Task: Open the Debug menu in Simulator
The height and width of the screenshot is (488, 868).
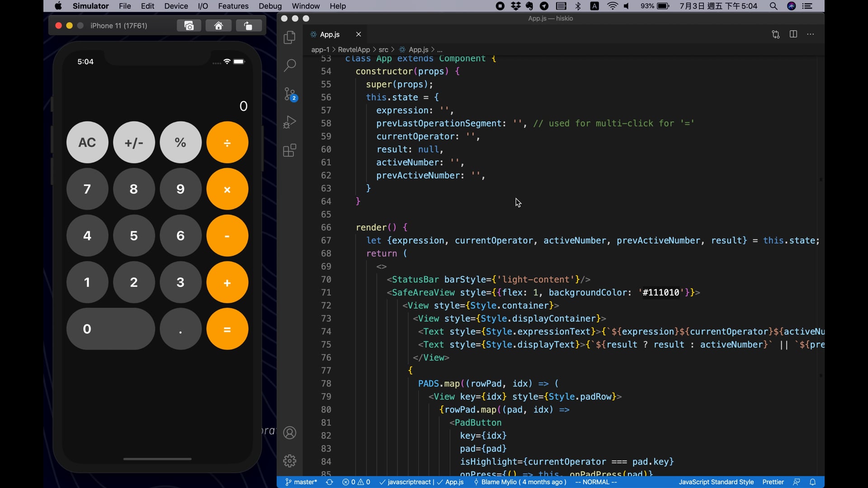Action: tap(270, 6)
